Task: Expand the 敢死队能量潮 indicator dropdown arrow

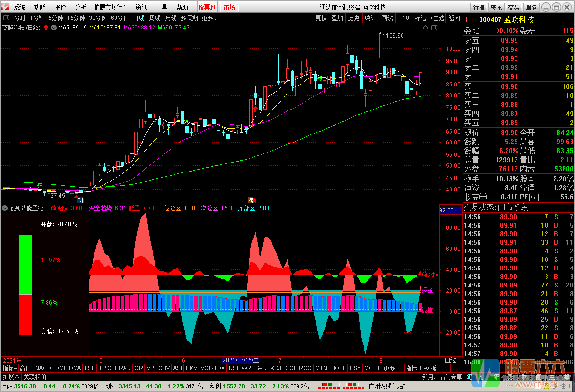Action: coord(5,208)
